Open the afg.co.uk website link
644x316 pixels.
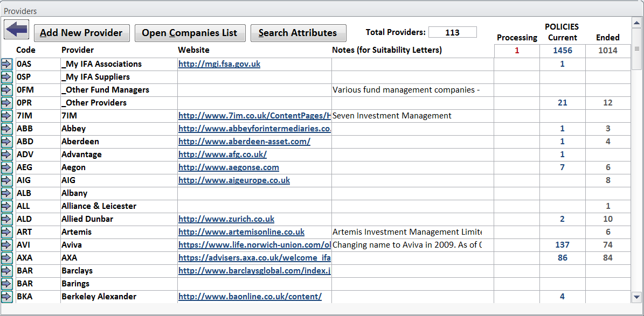pos(223,155)
